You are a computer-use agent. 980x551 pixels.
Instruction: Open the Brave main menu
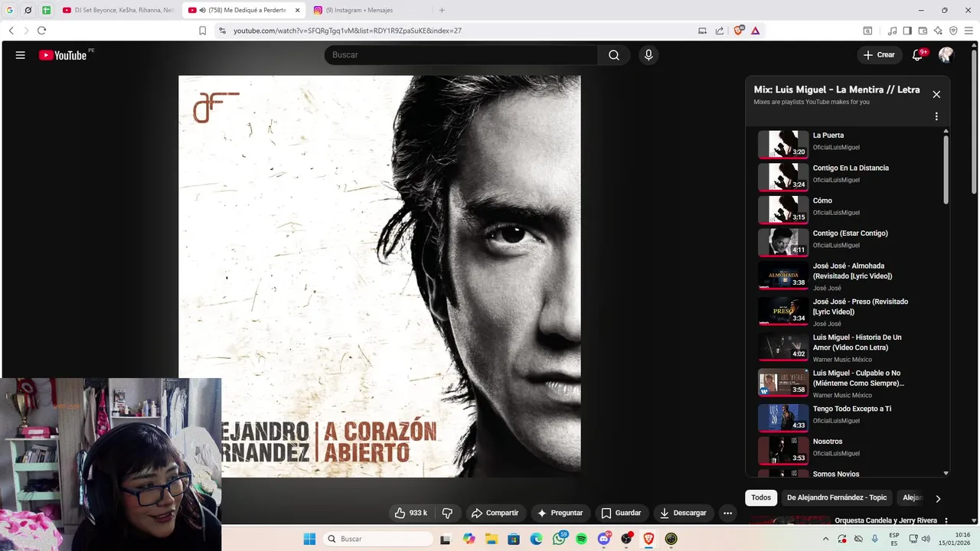coord(969,31)
